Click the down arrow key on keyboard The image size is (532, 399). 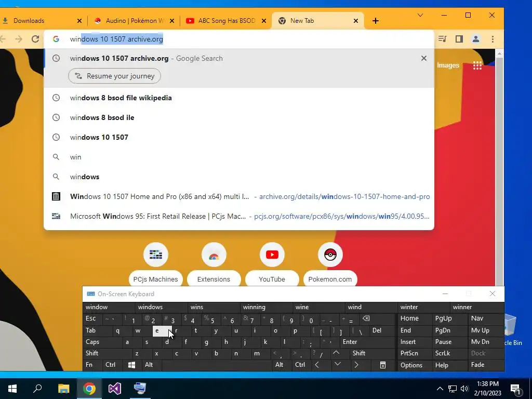point(338,364)
